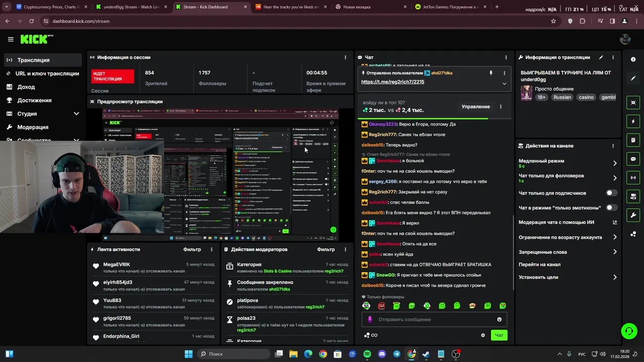Select Трансляция in left sidebar
The height and width of the screenshot is (362, 644).
[x=43, y=60]
